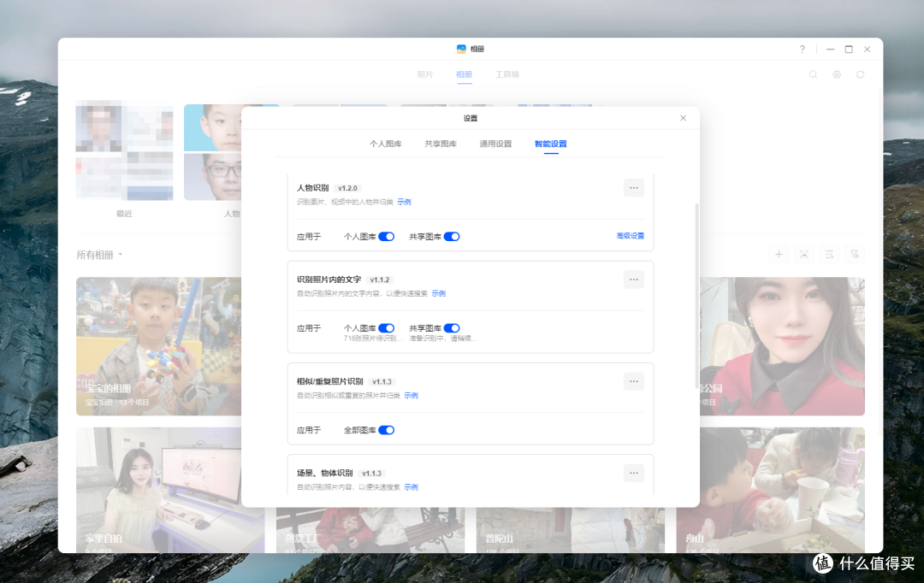Click the search icon in 相册 window

click(814, 74)
